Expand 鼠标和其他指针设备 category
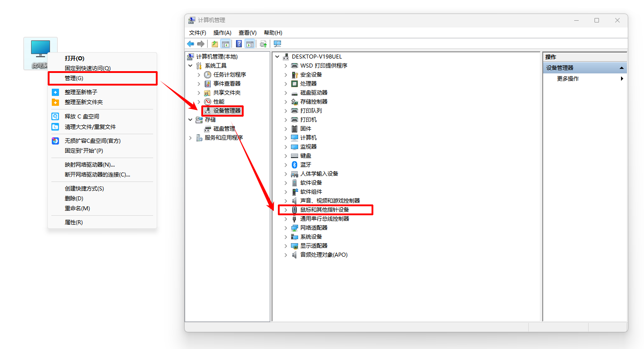 (286, 209)
